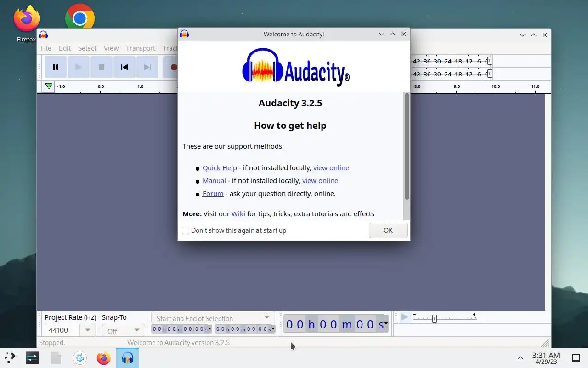
Task: Click the 1.0 mark on the timeline ruler
Action: pos(140,86)
